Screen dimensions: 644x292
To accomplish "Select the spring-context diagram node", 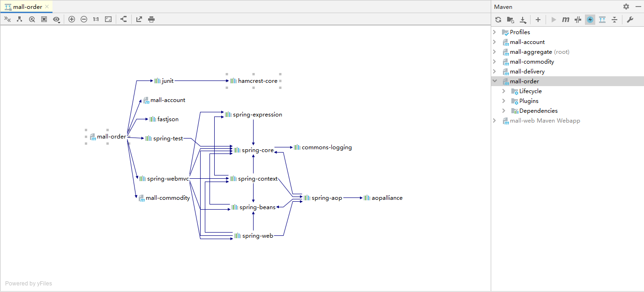I will (254, 179).
